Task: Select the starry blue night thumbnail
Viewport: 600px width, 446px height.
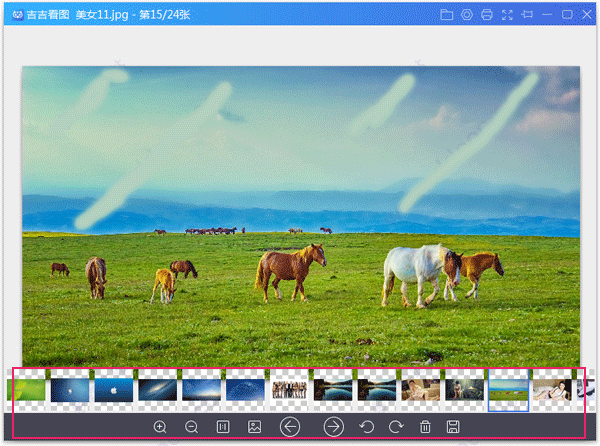Action: tap(245, 390)
